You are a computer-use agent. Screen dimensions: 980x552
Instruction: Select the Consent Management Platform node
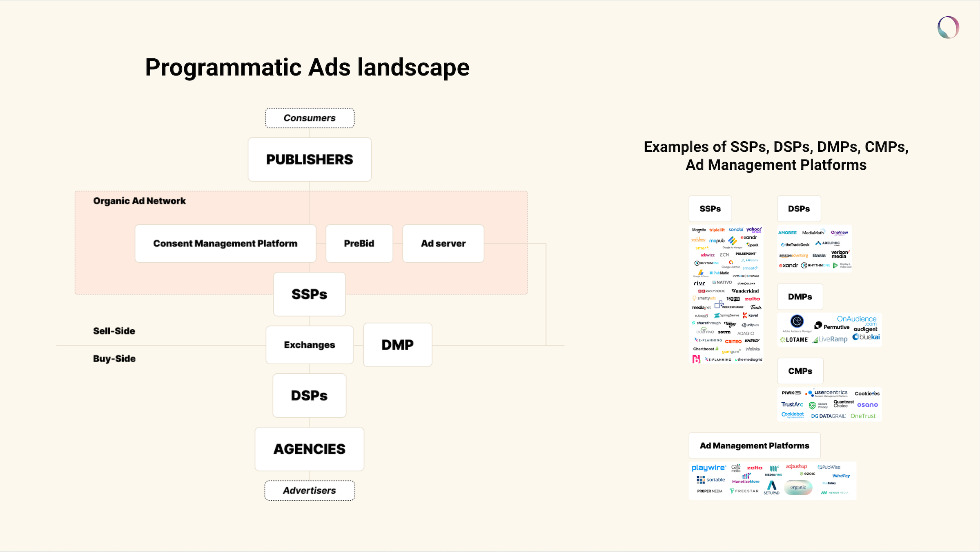[225, 244]
